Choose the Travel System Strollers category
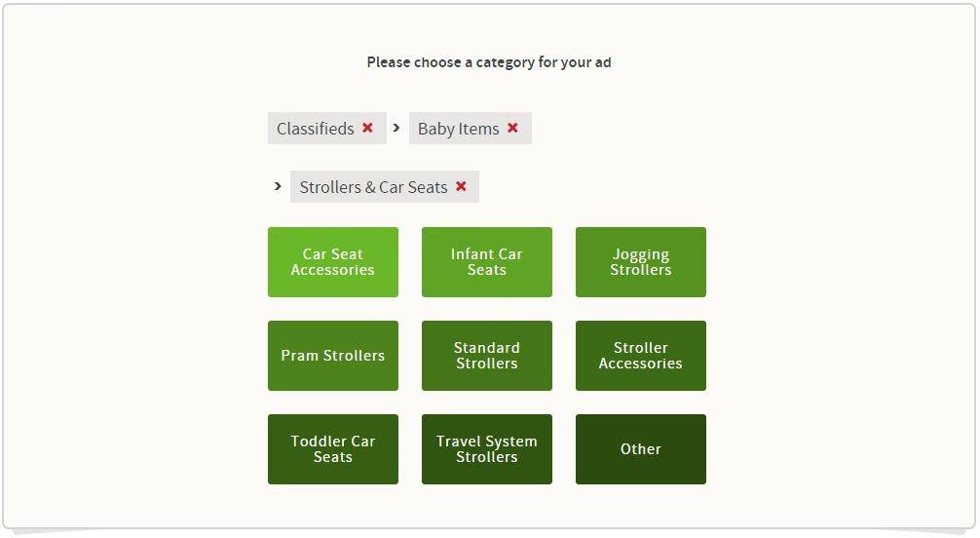 [487, 449]
